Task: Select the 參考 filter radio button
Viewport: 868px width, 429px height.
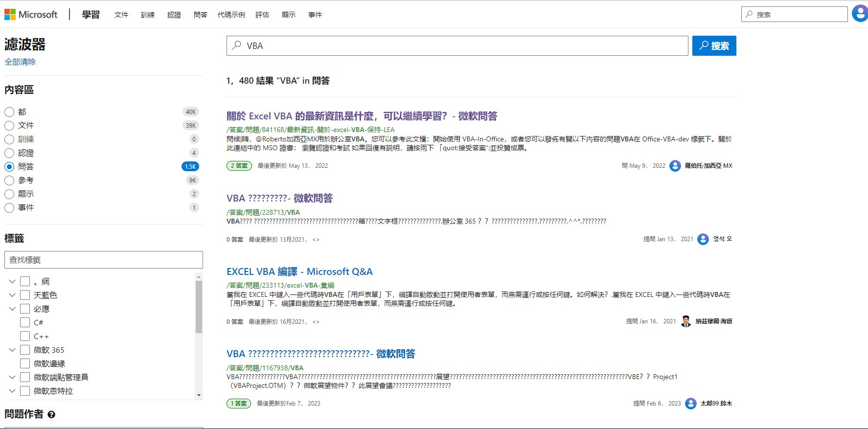Action: click(x=9, y=181)
